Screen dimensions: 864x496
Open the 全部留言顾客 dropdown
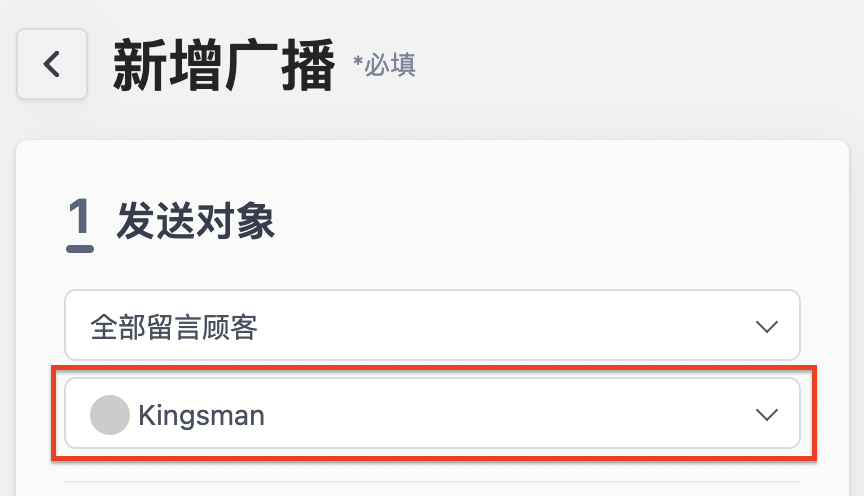432,325
